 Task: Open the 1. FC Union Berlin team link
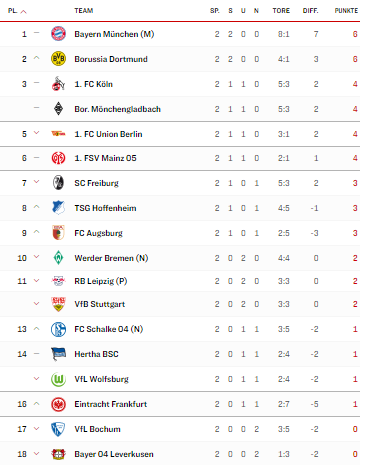pyautogui.click(x=108, y=134)
